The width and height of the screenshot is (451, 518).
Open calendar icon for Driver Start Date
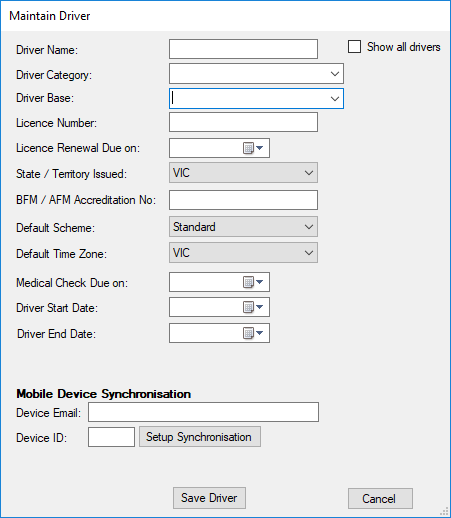(253, 307)
